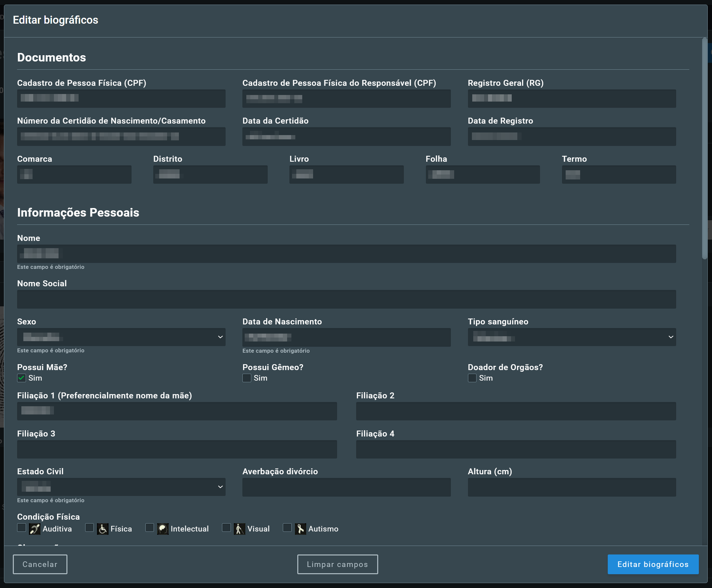Focus the Registro Geral (RG) field
This screenshot has height=588, width=712.
(x=572, y=99)
